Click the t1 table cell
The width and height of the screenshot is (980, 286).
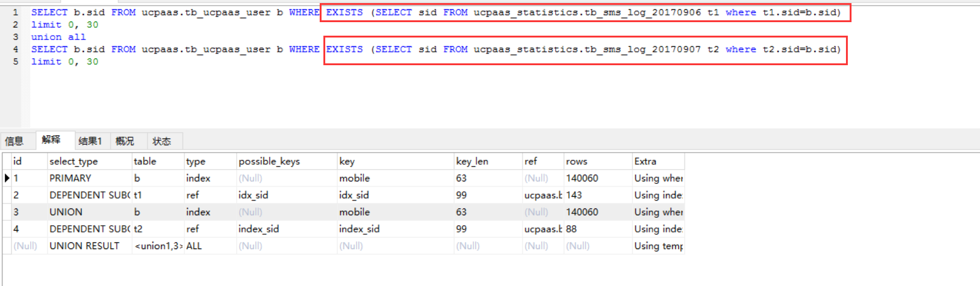pyautogui.click(x=157, y=195)
